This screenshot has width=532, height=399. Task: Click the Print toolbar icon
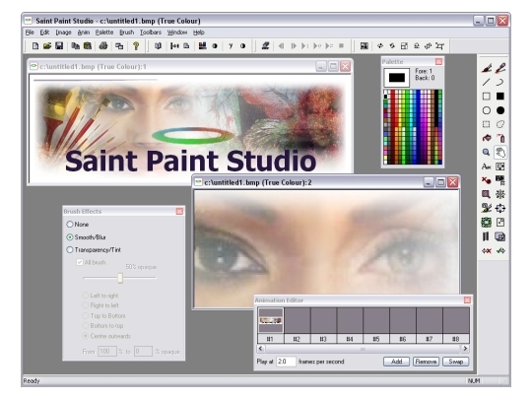[103, 45]
